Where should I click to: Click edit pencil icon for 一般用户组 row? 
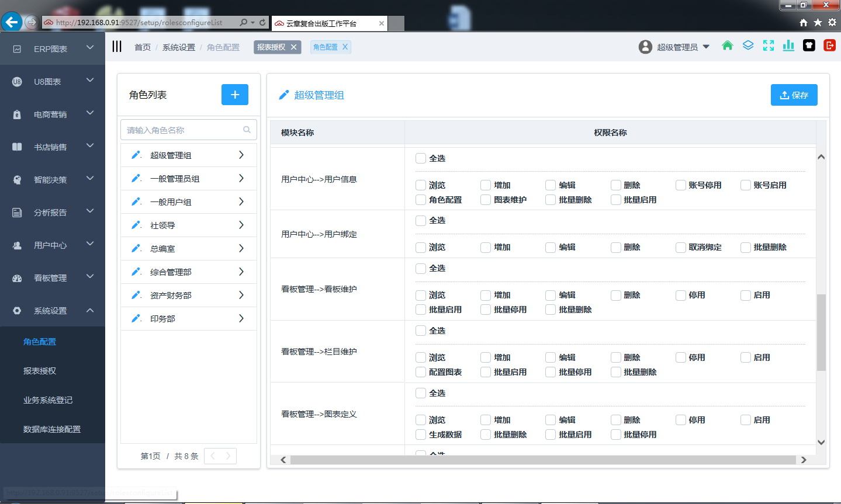[x=136, y=201]
